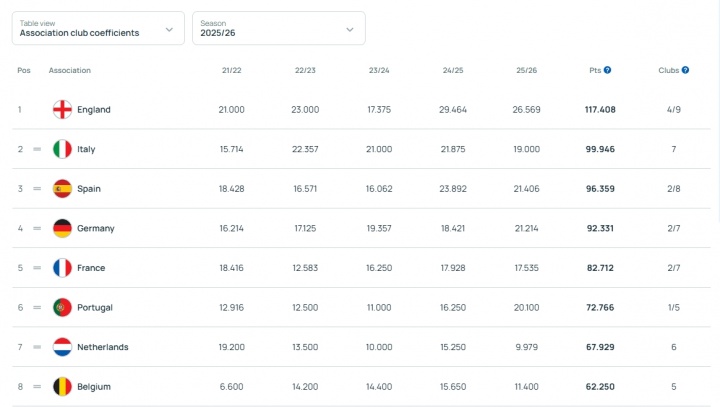Image resolution: width=720 pixels, height=407 pixels.
Task: Open the Season 2025/26 dropdown
Action: pyautogui.click(x=278, y=28)
